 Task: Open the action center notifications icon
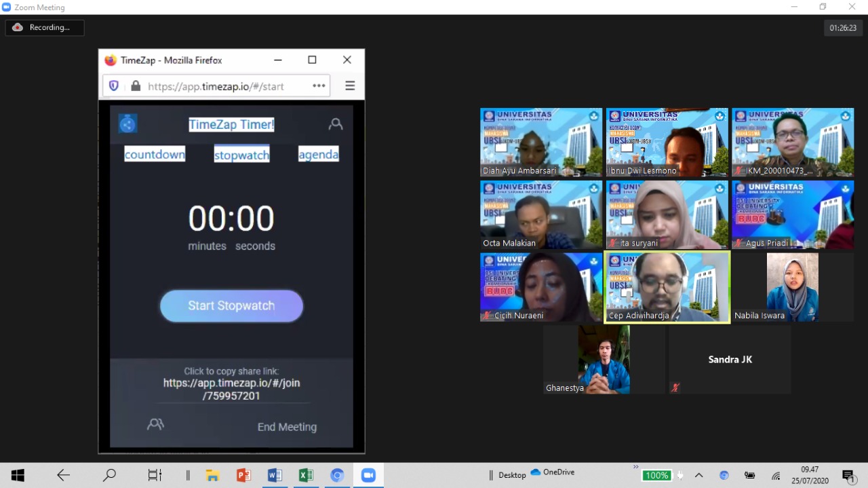pos(848,476)
